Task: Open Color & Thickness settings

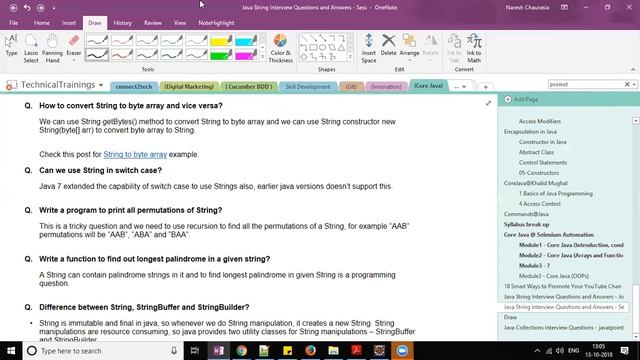Action: (x=280, y=49)
